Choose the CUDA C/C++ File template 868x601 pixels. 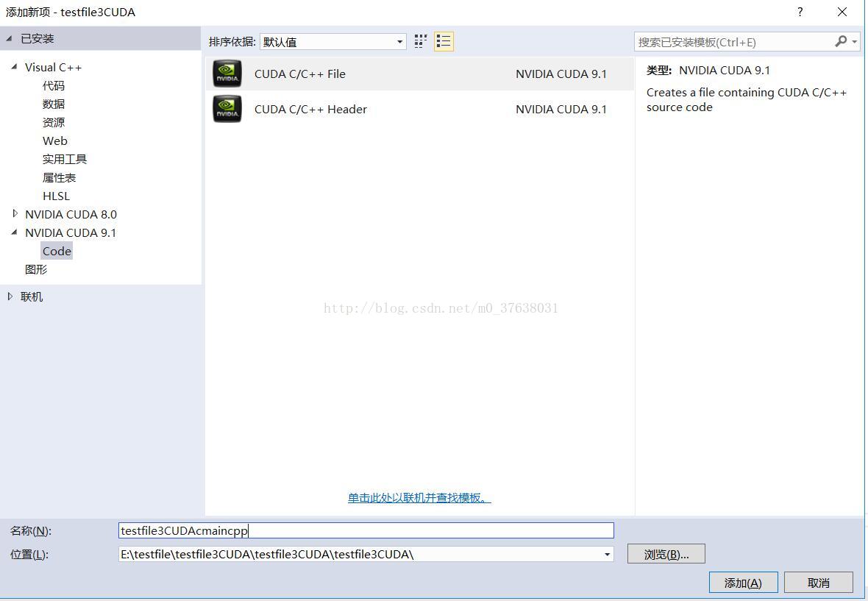pos(419,74)
